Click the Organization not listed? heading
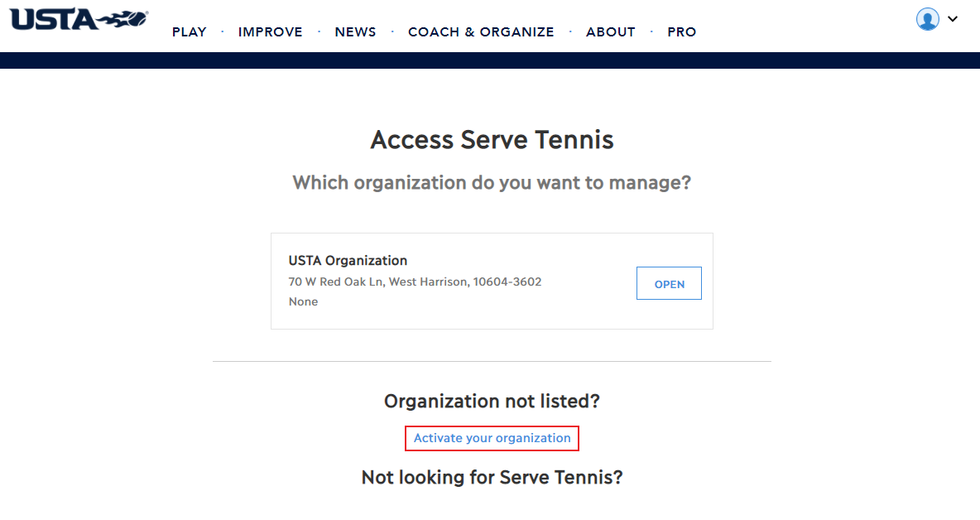980x520 pixels. 492,402
